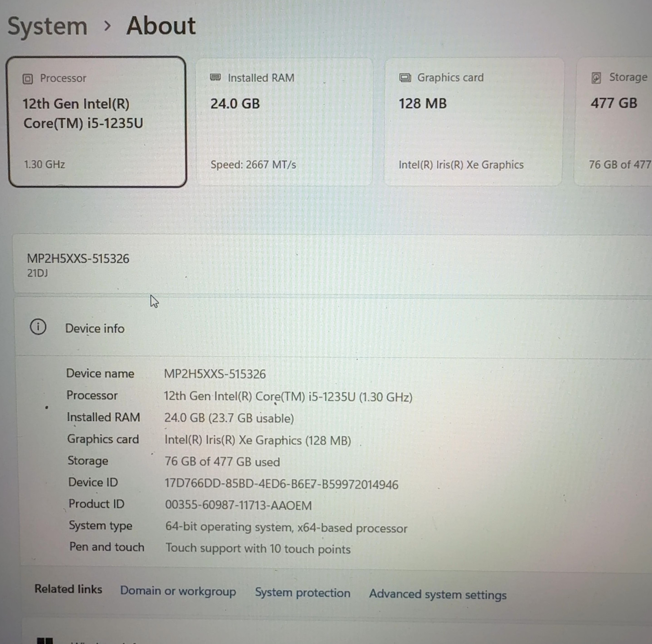Go back to System in breadcrumb
This screenshot has width=652, height=644.
pos(47,27)
